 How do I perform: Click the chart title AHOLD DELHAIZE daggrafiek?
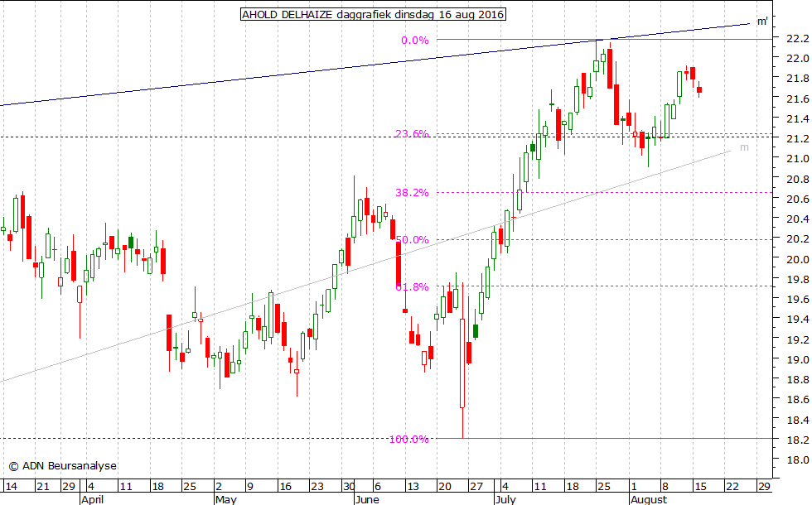coord(373,14)
